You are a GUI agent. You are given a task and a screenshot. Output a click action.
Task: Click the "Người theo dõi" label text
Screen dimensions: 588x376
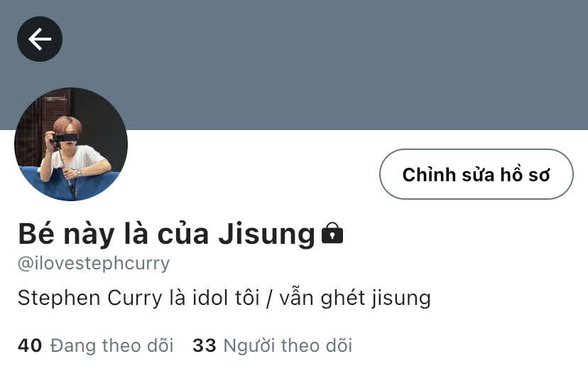(x=288, y=345)
